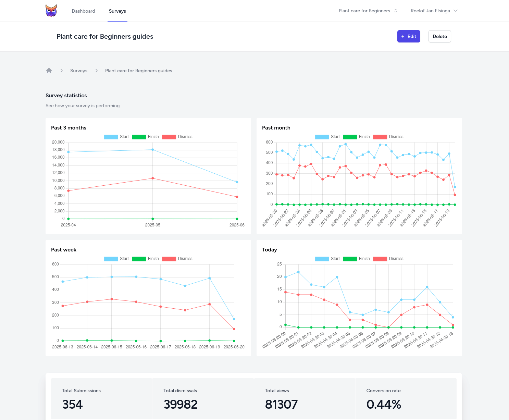
Task: Switch to the Dashboard tab
Action: click(83, 11)
